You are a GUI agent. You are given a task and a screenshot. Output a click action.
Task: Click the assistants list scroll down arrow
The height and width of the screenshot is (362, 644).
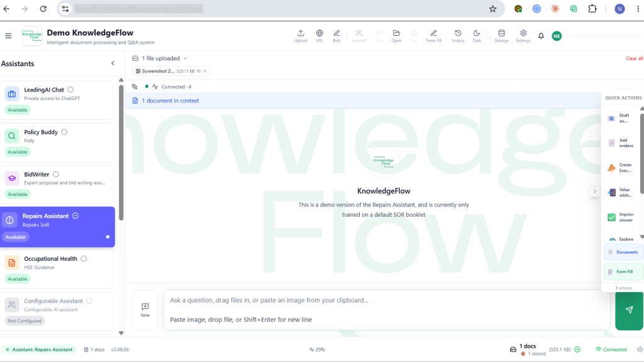(121, 333)
